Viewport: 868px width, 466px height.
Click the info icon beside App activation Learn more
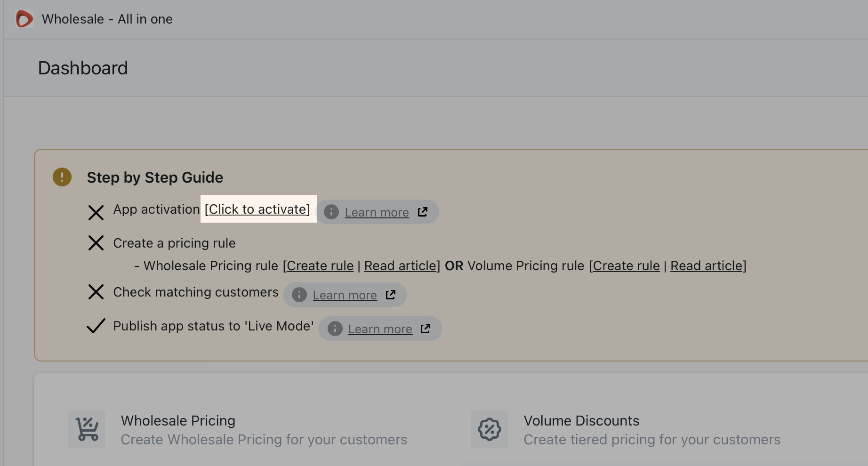pyautogui.click(x=331, y=212)
